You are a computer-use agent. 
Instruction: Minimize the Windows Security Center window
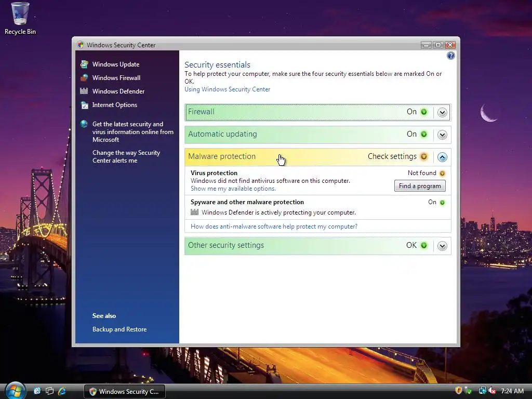click(426, 45)
